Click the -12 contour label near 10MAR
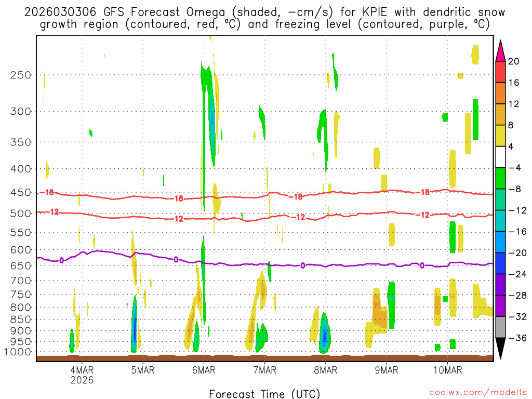Screen dimensions: 532x399 click(424, 215)
